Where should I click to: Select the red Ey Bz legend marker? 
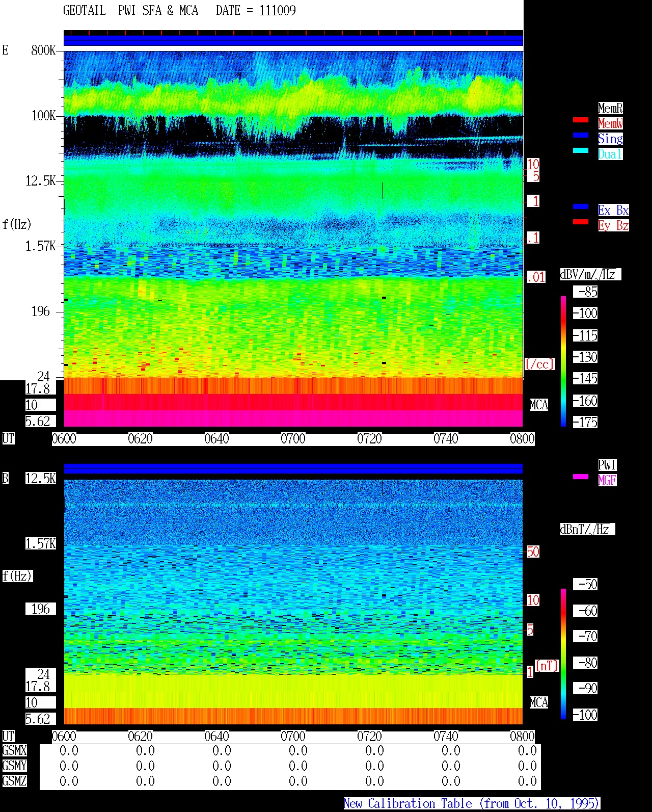(581, 222)
